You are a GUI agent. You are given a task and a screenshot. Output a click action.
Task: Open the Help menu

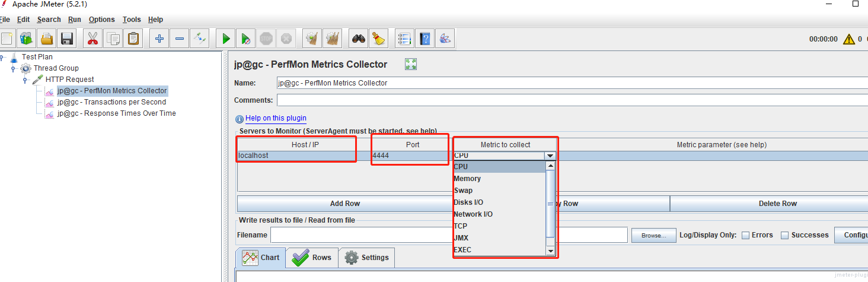point(155,20)
